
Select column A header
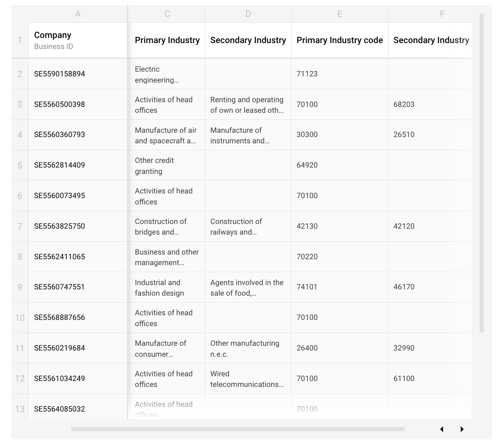point(78,14)
